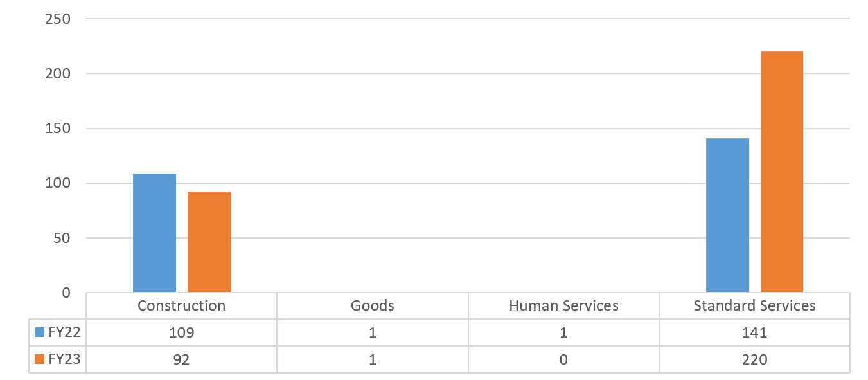Click the 150 axis label
Image resolution: width=868 pixels, height=380 pixels.
pos(58,129)
